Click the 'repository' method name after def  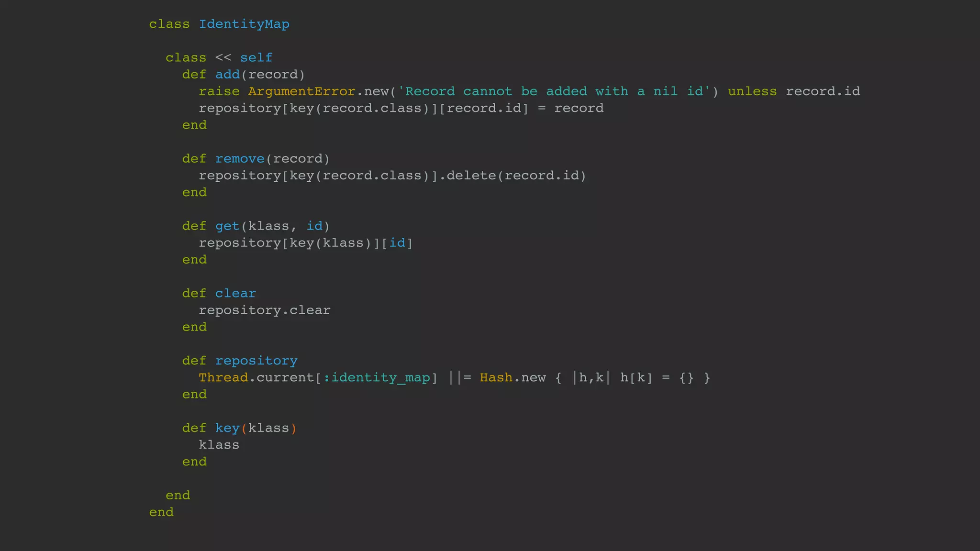[x=256, y=361]
